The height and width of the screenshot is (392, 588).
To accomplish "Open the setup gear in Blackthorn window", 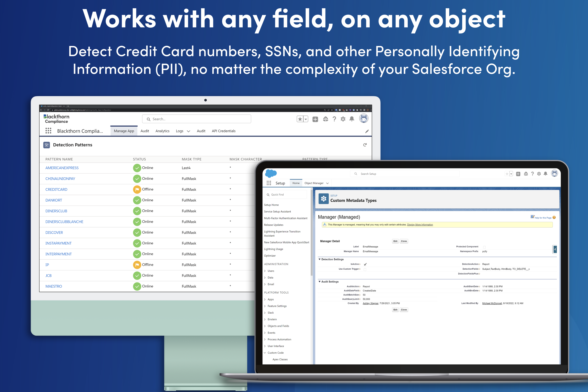I will 343,119.
